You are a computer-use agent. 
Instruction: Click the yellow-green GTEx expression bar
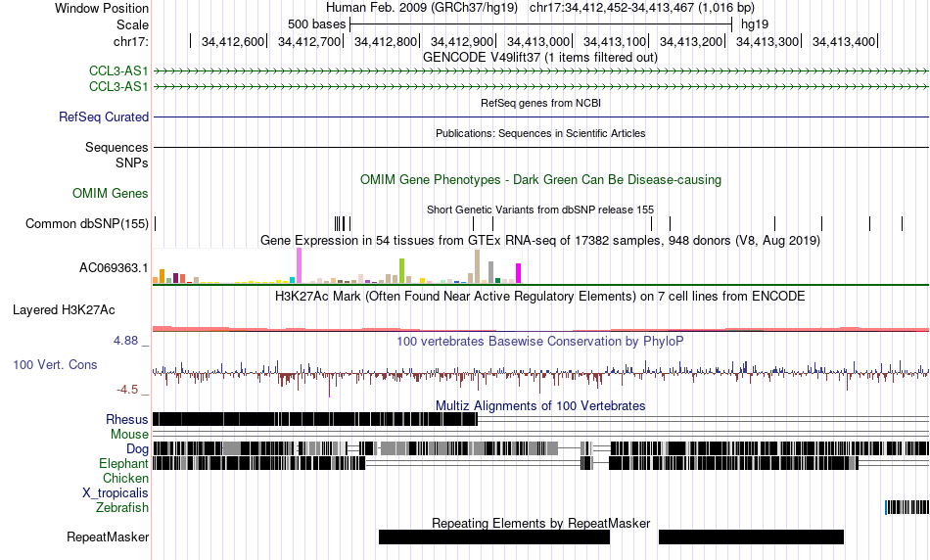[x=401, y=271]
